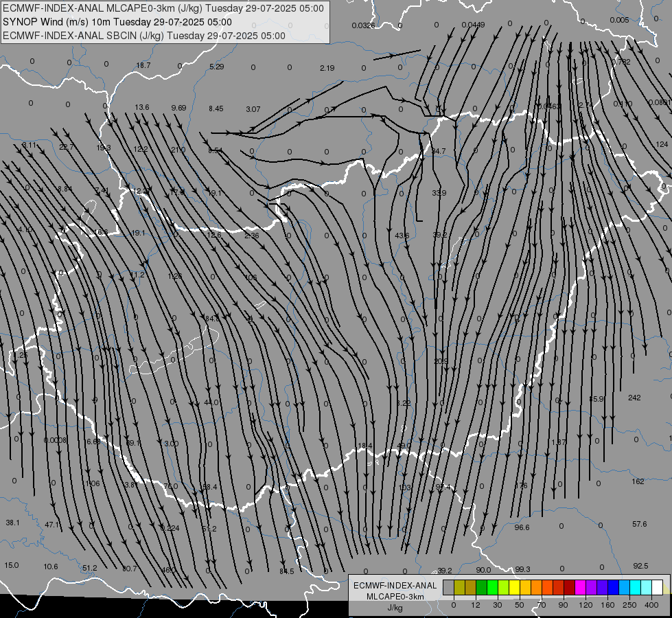
Task: Select the orange-red swatch after 70 tick
Action: tap(548, 588)
